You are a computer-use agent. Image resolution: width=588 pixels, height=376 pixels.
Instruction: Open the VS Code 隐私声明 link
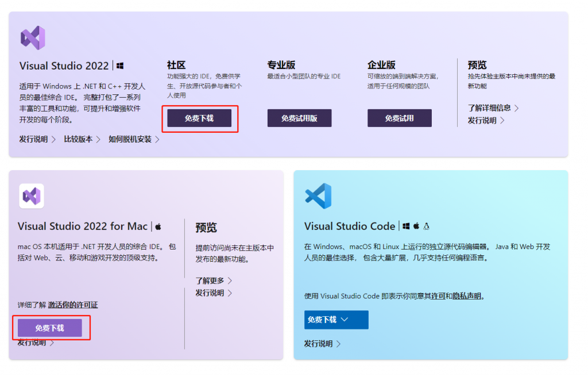point(467,296)
